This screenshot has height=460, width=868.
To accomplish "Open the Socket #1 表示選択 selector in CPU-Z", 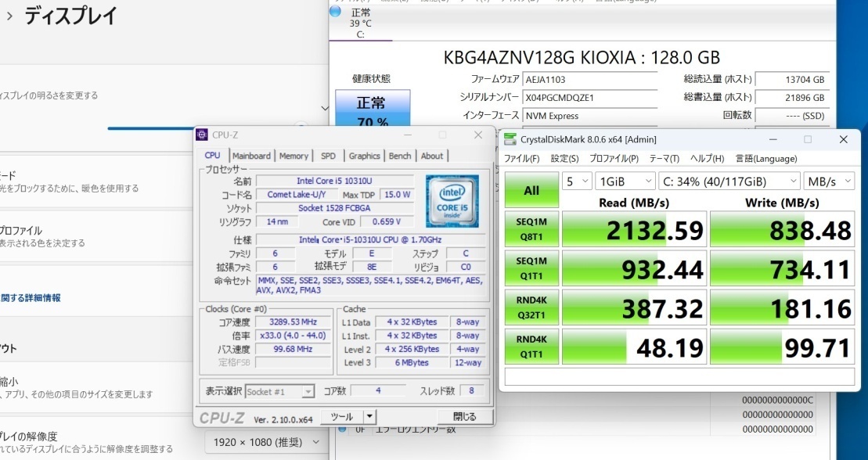I will pos(280,391).
